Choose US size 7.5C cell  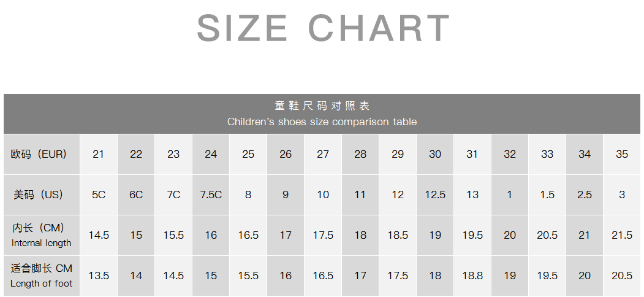pos(211,195)
